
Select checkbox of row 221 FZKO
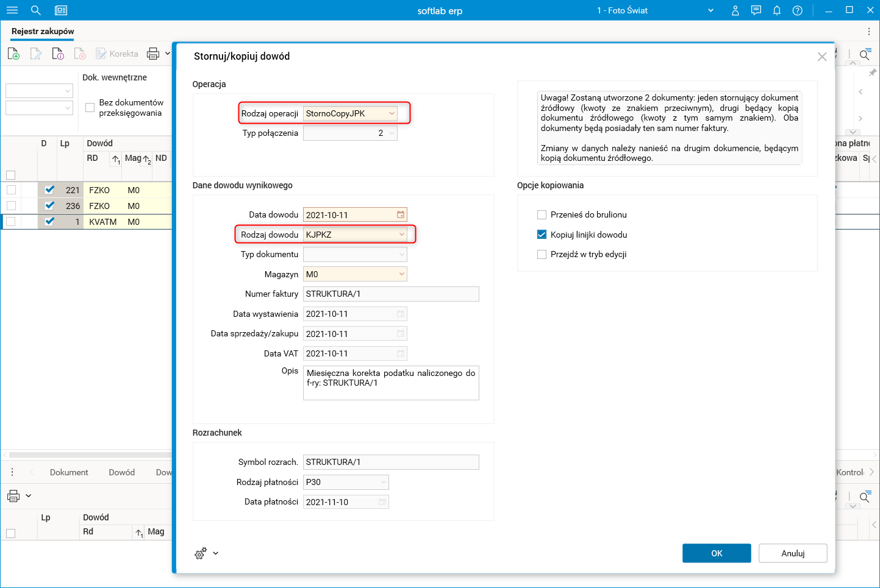point(11,190)
